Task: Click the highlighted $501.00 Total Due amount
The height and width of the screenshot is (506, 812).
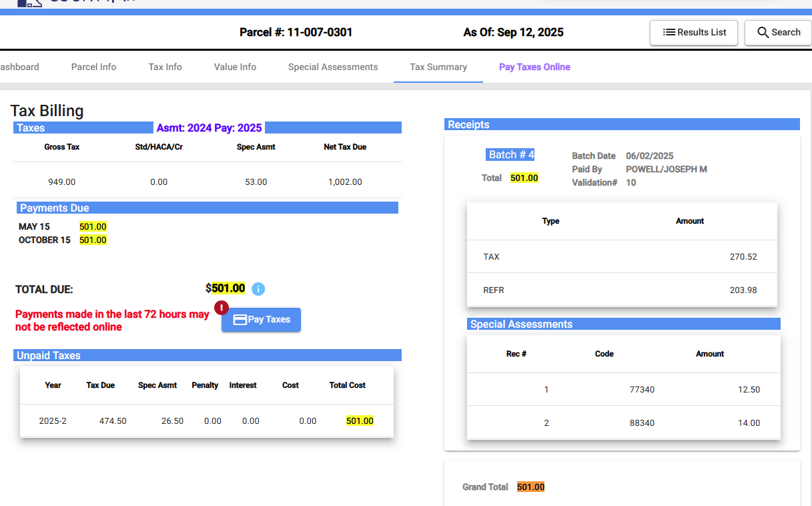Action: coord(228,288)
